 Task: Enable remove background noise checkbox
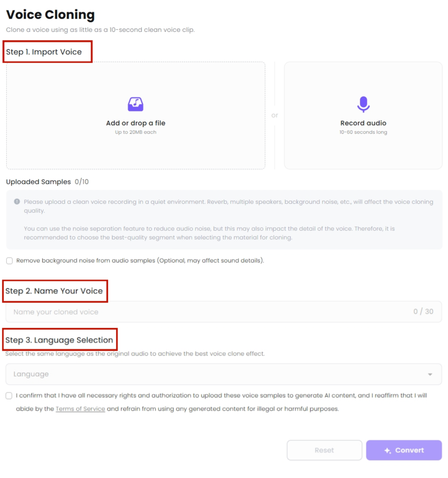[x=10, y=261]
